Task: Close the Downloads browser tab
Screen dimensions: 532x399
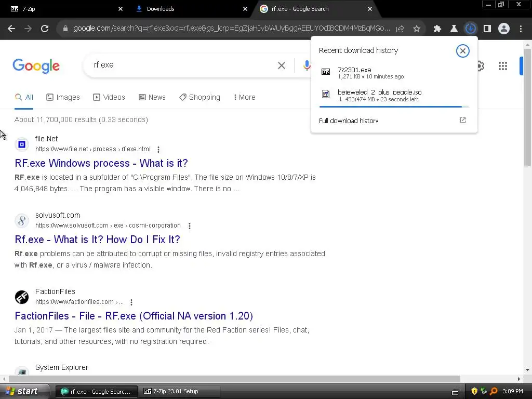Action: tap(245, 9)
